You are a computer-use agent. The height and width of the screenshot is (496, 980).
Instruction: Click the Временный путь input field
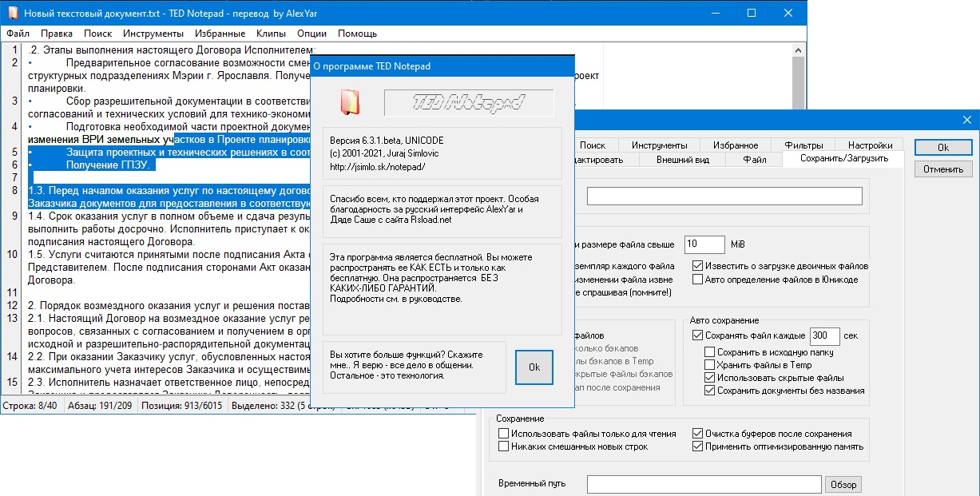pyautogui.click(x=704, y=485)
